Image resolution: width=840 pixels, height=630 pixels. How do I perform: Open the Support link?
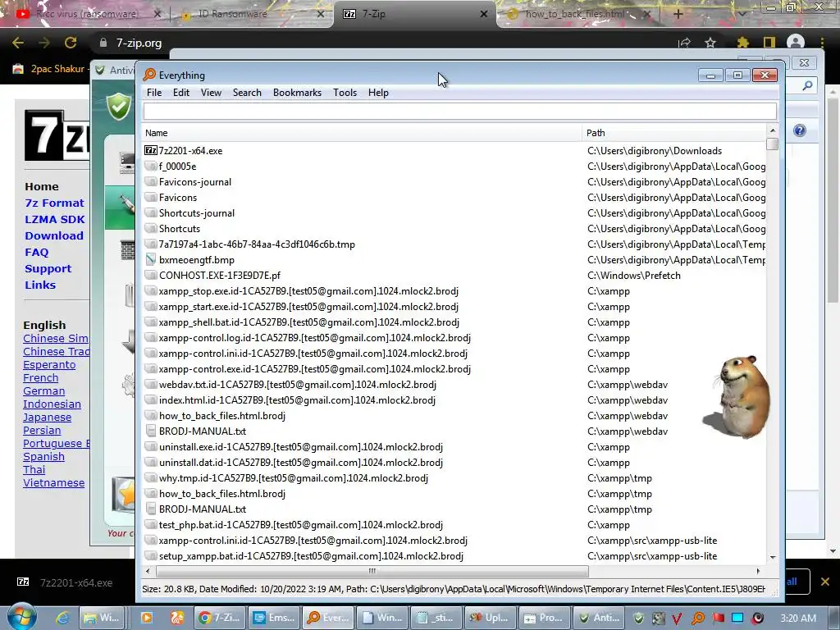click(48, 269)
